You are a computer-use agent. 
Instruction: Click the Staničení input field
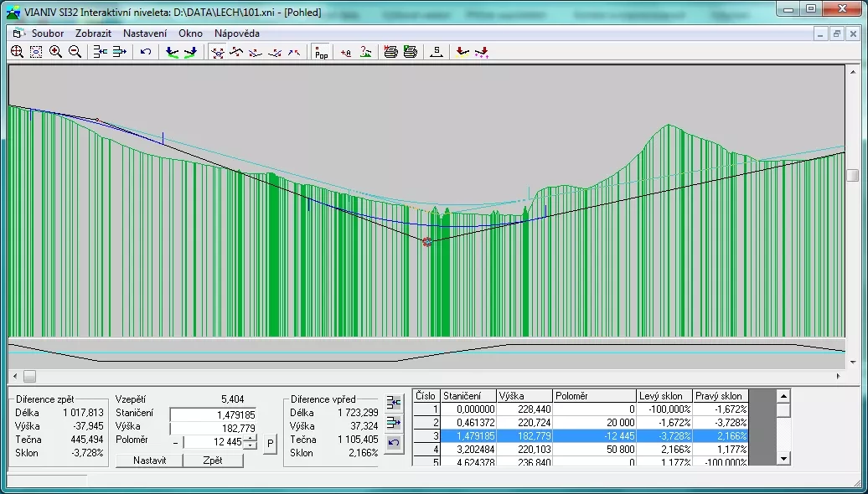click(x=214, y=414)
